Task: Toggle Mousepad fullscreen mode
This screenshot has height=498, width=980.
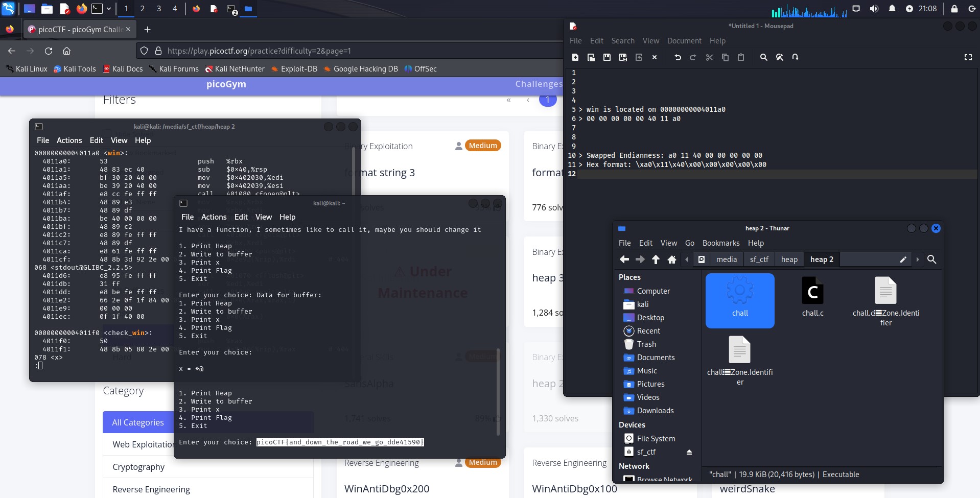Action: pos(968,57)
